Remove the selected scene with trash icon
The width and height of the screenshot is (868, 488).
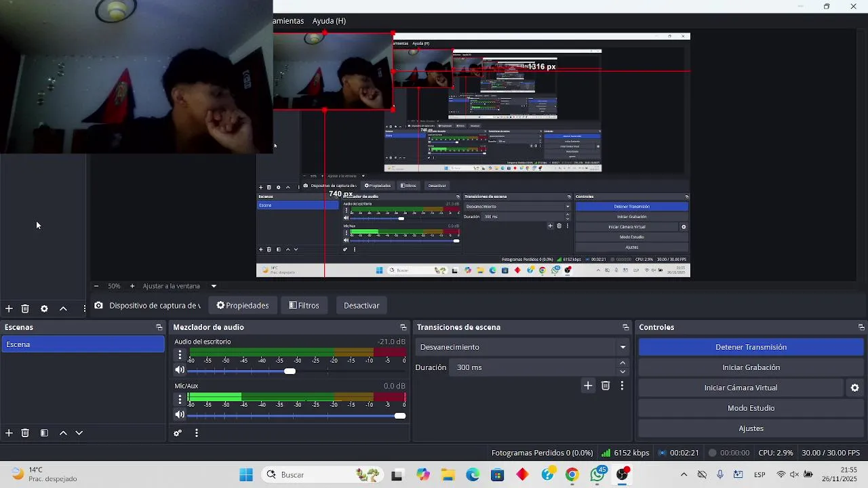point(25,432)
